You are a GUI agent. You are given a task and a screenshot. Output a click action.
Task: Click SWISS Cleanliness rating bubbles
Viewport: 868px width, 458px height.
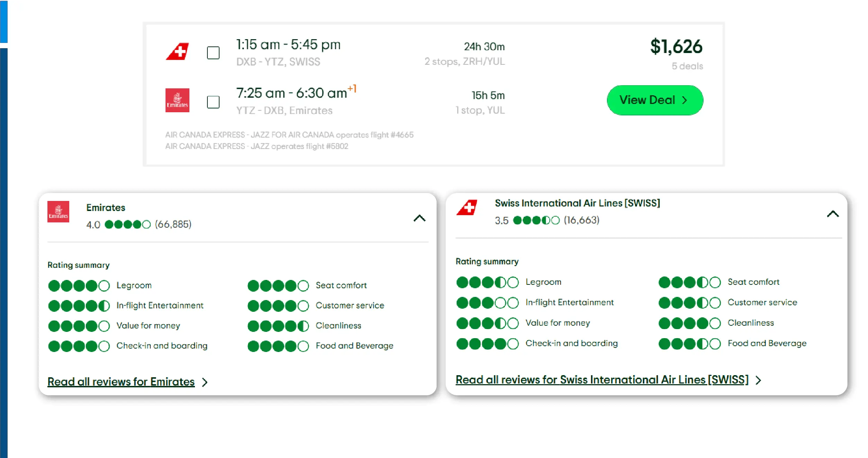[x=690, y=323]
